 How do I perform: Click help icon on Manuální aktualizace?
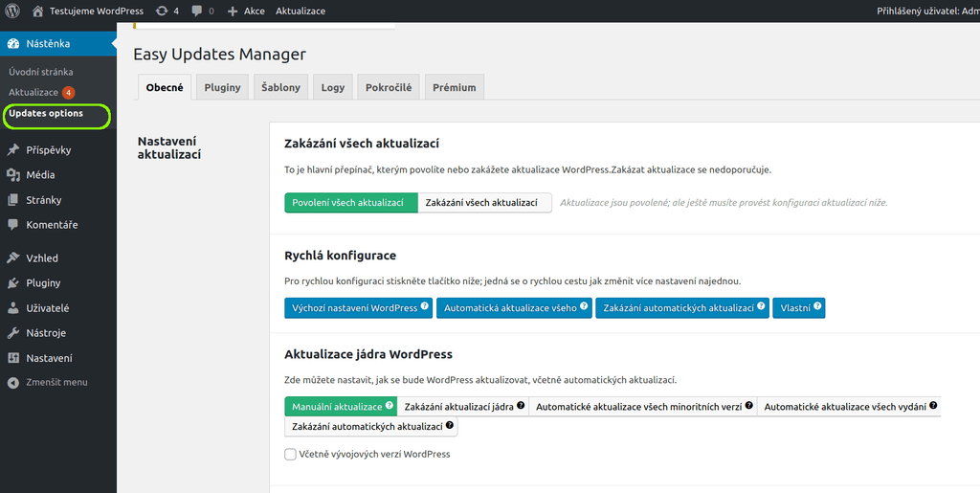(x=389, y=405)
